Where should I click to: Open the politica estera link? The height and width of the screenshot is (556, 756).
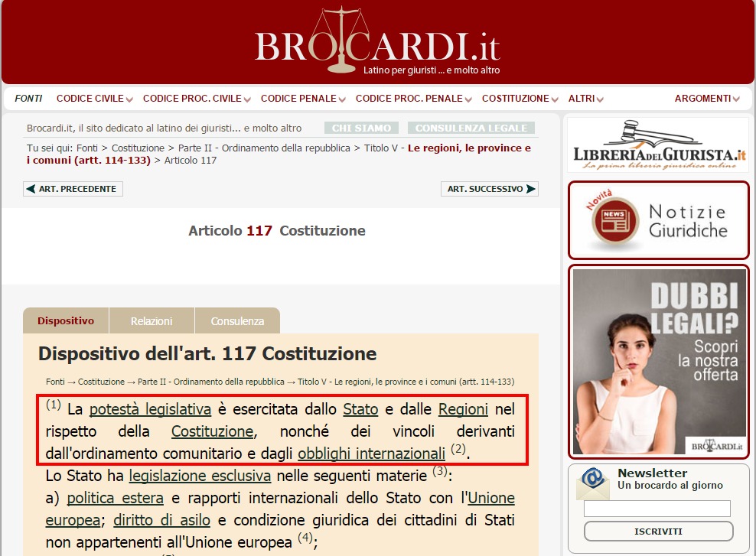pos(116,498)
